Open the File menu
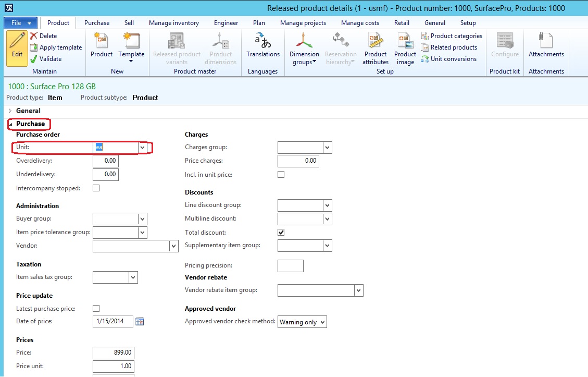 tap(18, 22)
